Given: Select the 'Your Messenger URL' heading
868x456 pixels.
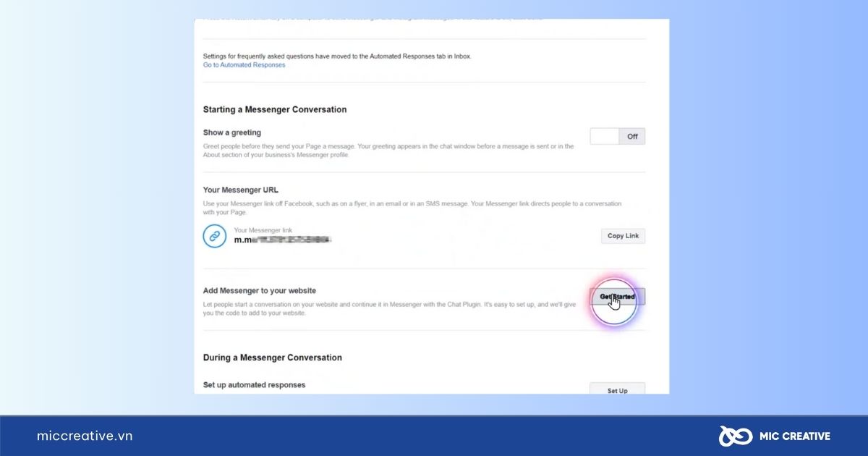Looking at the screenshot, I should (x=241, y=190).
